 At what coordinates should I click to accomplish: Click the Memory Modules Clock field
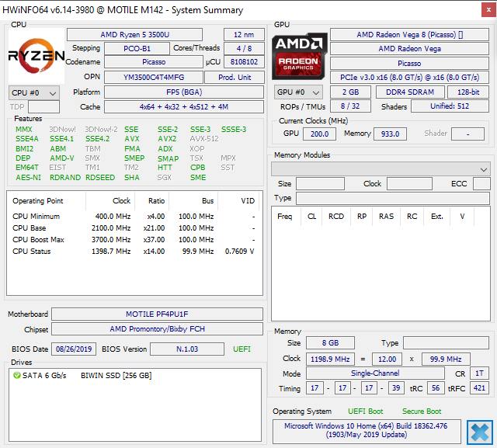[409, 184]
